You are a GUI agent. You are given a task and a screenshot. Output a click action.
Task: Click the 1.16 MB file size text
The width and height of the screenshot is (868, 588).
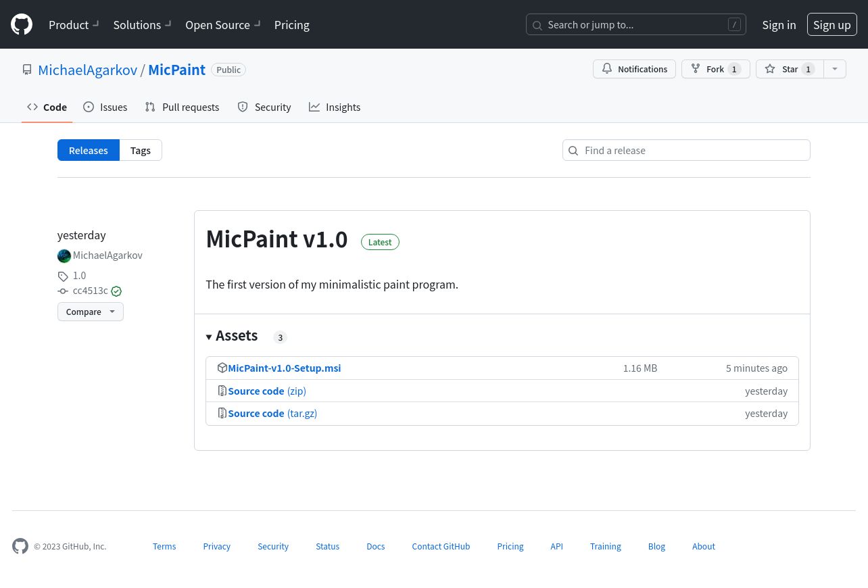pos(640,368)
